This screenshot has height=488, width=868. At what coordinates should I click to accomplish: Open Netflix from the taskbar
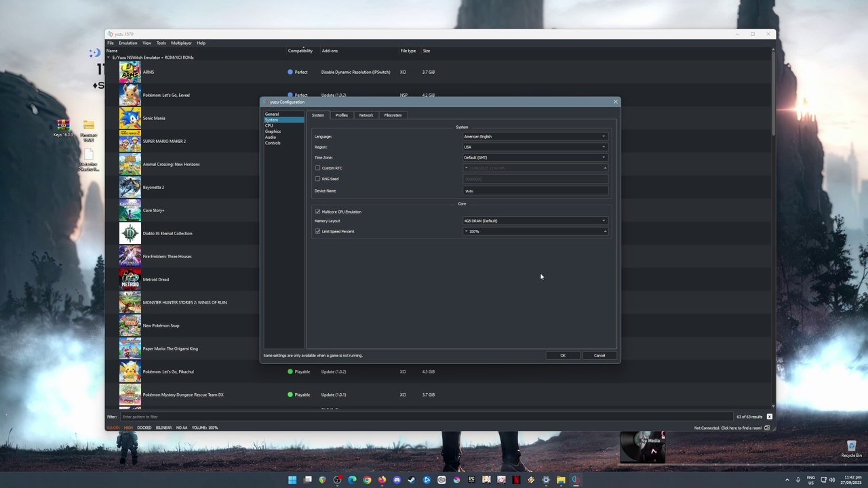tap(516, 480)
